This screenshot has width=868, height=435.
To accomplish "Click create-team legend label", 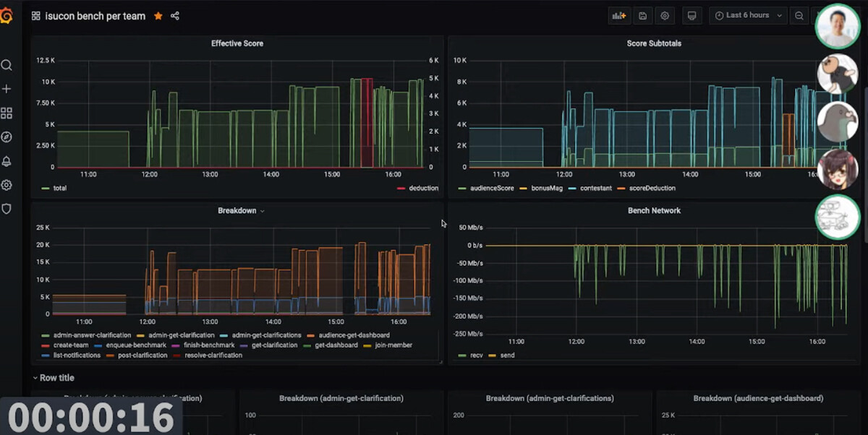I will [71, 345].
